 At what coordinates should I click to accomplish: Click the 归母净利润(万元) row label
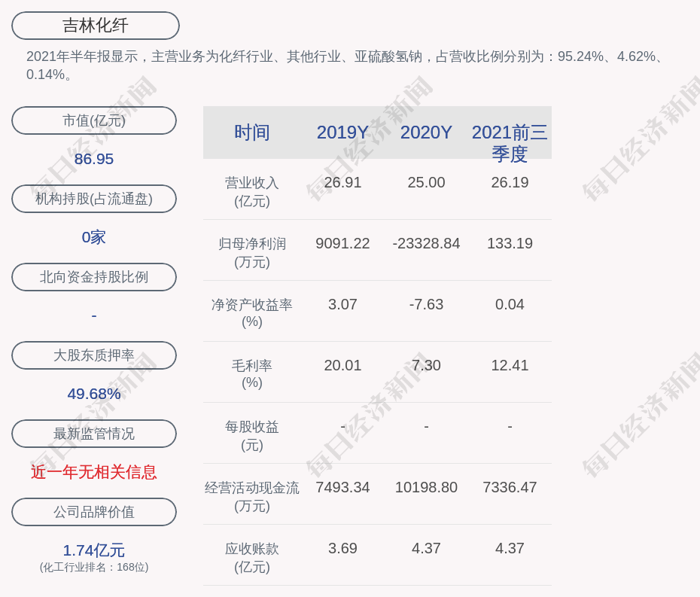[x=252, y=253]
